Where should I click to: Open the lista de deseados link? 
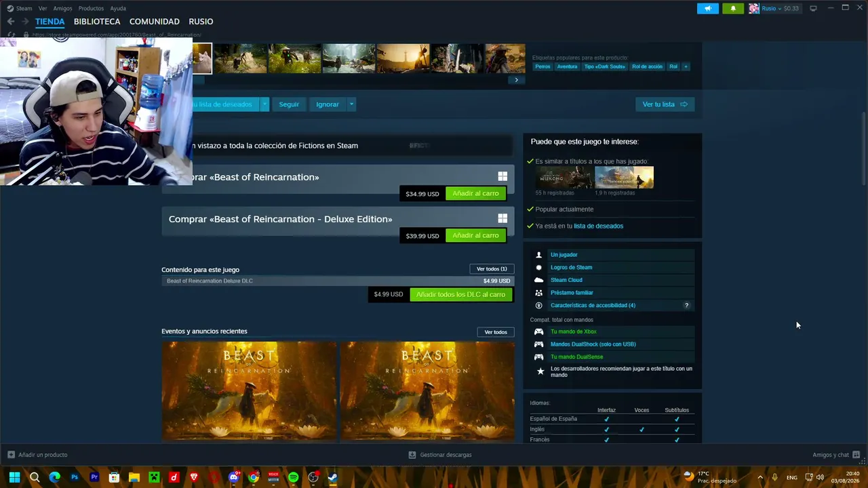(x=598, y=226)
